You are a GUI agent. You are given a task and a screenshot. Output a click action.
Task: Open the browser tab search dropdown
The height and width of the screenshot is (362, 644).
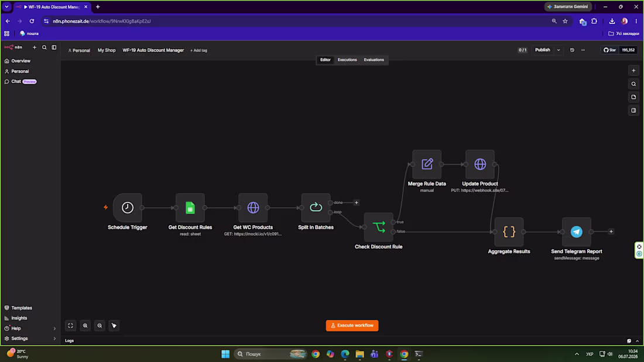pos(6,6)
